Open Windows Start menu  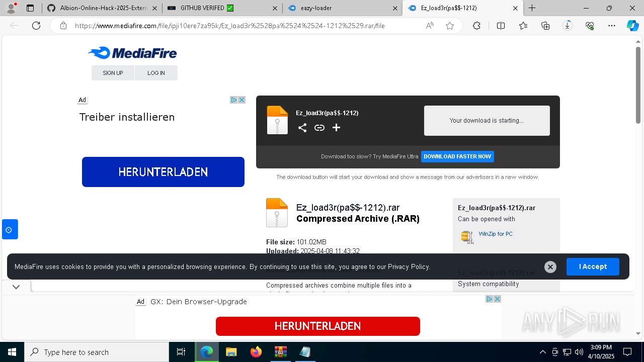(x=12, y=352)
